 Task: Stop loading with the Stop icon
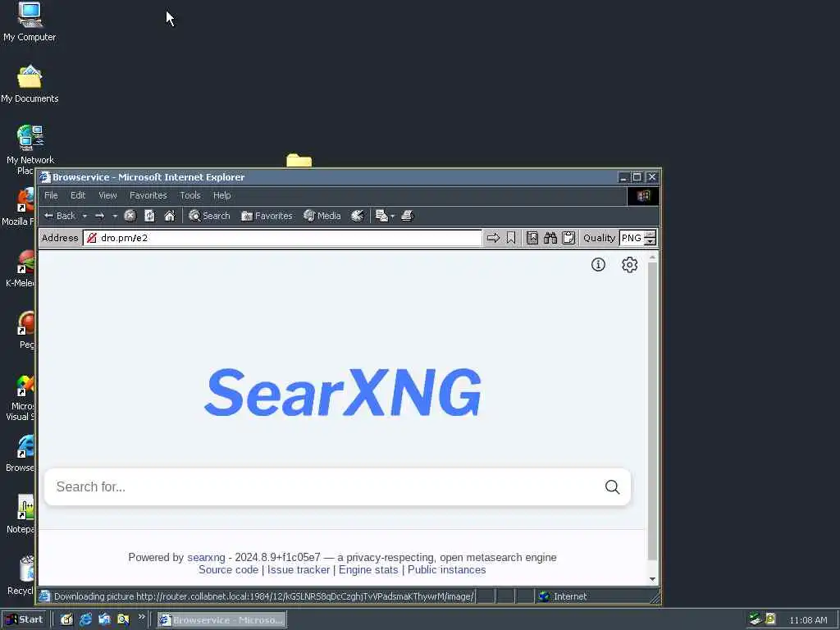click(130, 216)
